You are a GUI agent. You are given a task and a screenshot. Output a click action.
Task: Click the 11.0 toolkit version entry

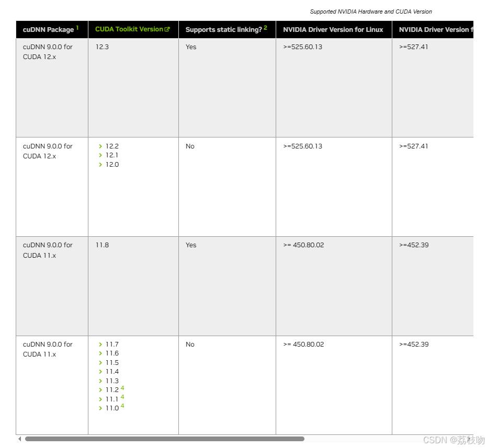click(112, 408)
